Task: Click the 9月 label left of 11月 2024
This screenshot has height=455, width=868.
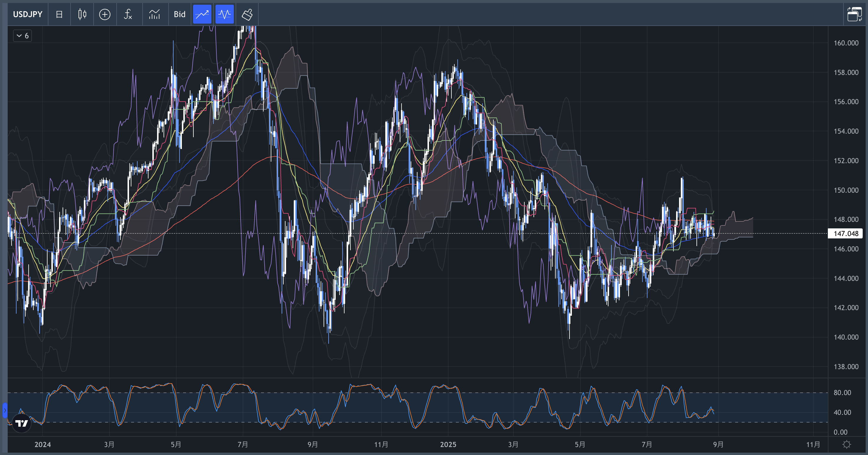Action: [x=313, y=445]
